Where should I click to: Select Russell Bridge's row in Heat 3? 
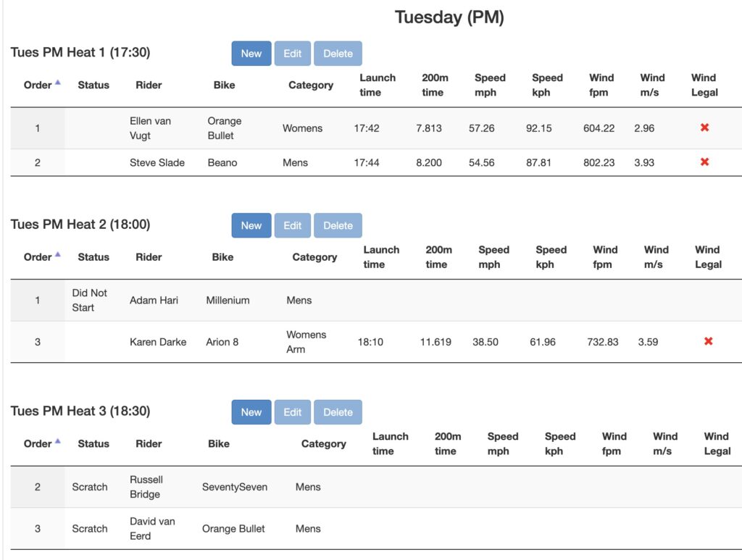tap(290, 487)
